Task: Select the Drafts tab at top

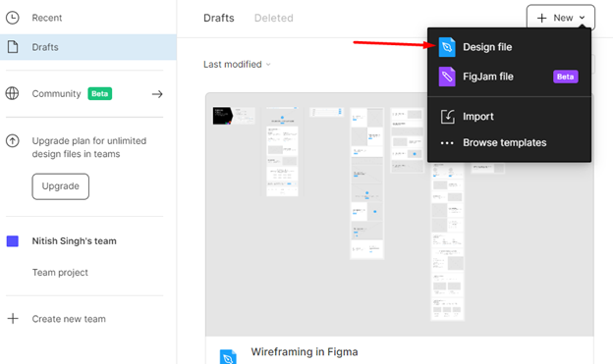Action: 219,18
